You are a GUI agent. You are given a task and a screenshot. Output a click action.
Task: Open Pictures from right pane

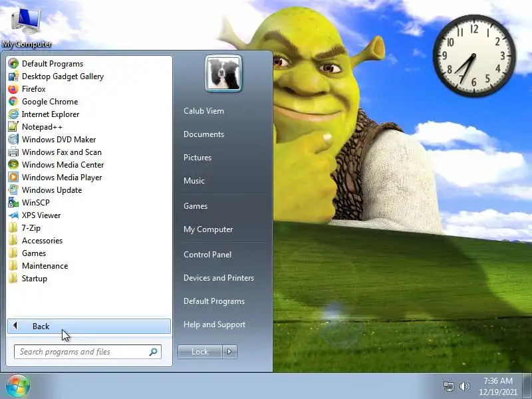coord(197,158)
